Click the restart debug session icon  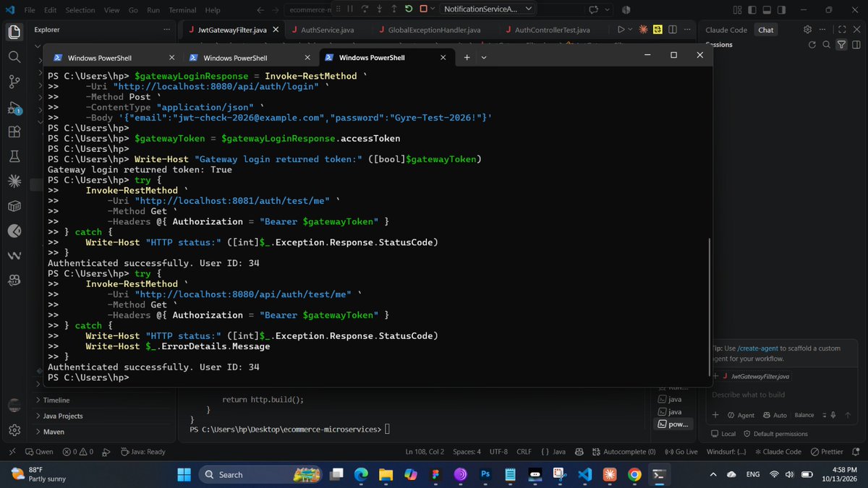409,9
